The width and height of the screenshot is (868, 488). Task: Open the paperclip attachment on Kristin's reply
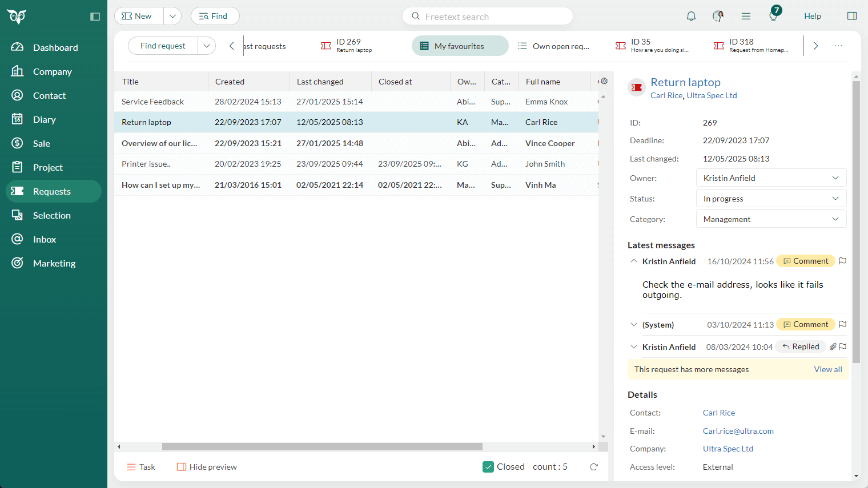833,346
